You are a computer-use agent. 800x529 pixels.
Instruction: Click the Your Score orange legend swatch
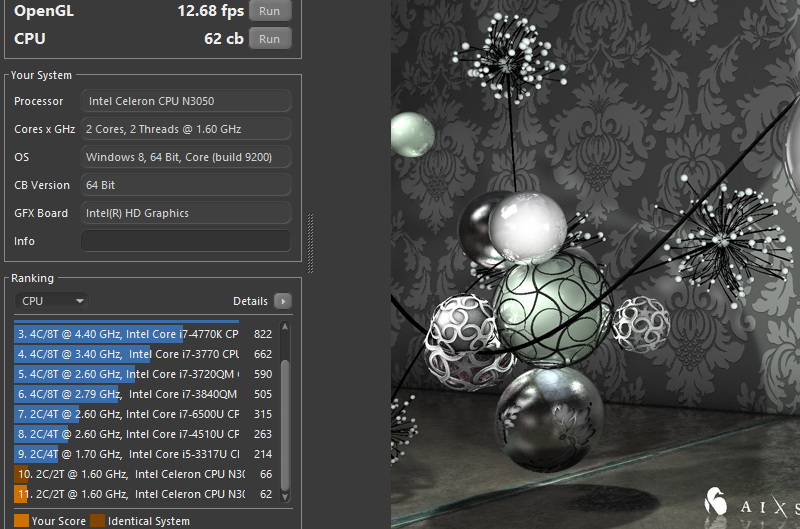pos(21,521)
